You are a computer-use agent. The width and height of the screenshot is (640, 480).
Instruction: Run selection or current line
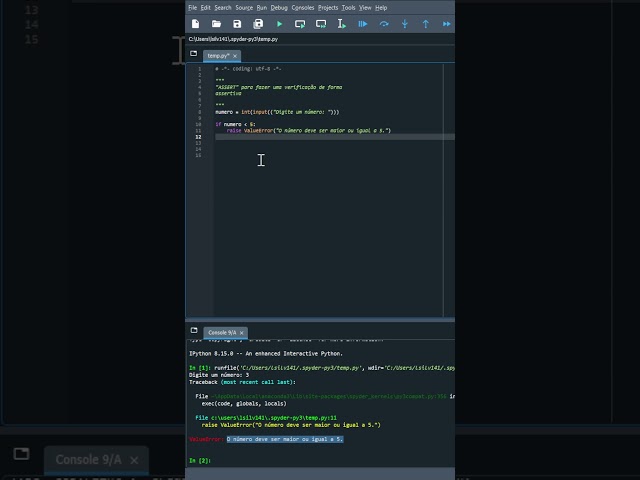point(342,24)
